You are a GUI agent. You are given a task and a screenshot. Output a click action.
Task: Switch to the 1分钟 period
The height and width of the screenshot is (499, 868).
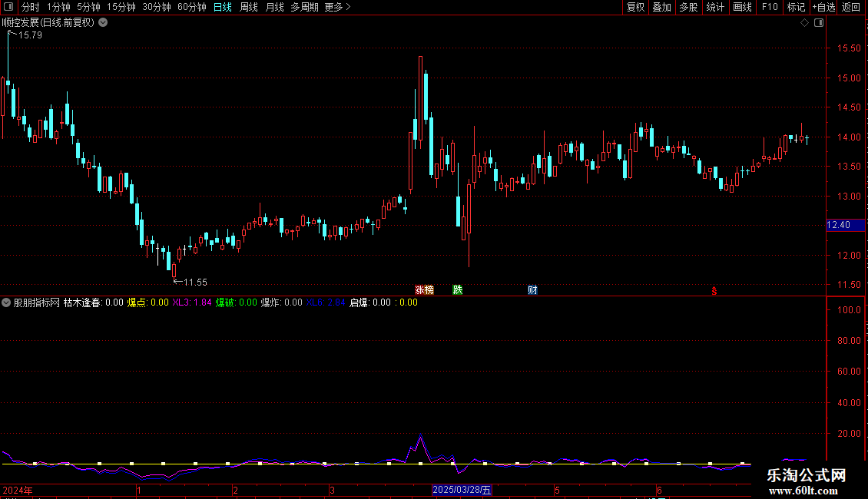[x=58, y=7]
